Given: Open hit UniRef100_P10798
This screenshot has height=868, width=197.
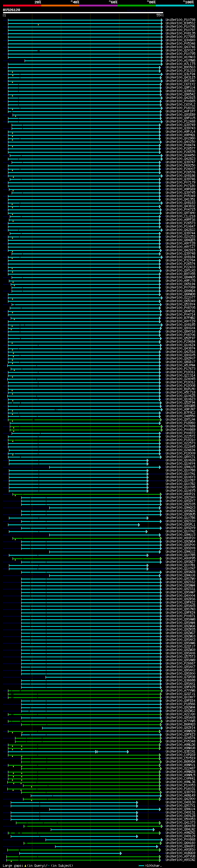Looking at the screenshot, I should (180, 20).
